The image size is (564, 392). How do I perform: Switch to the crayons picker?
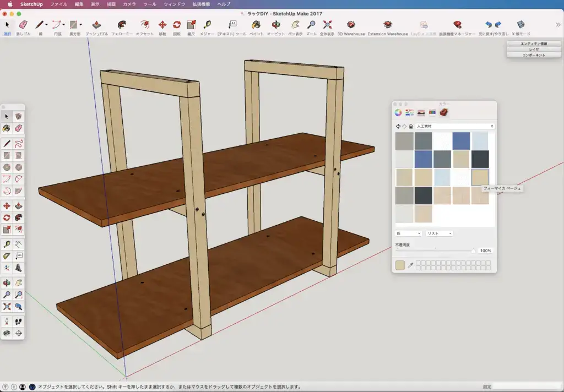coord(432,112)
